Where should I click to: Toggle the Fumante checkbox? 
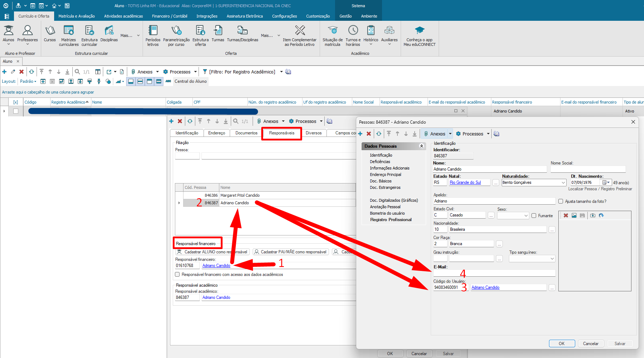534,216
